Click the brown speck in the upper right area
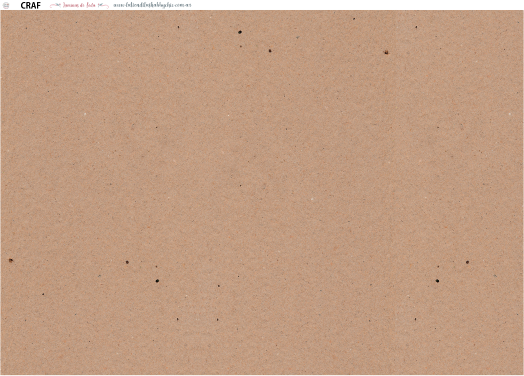This screenshot has width=524, height=376. coord(386,52)
